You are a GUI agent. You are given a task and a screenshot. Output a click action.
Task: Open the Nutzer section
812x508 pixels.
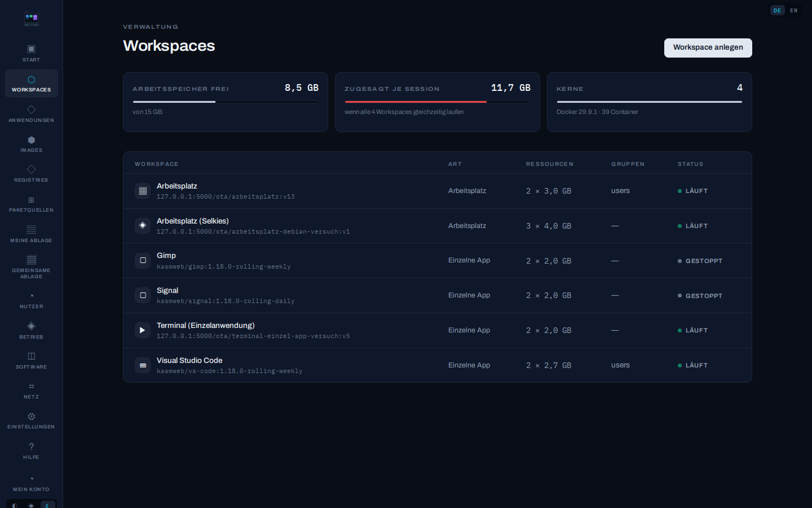(x=32, y=300)
